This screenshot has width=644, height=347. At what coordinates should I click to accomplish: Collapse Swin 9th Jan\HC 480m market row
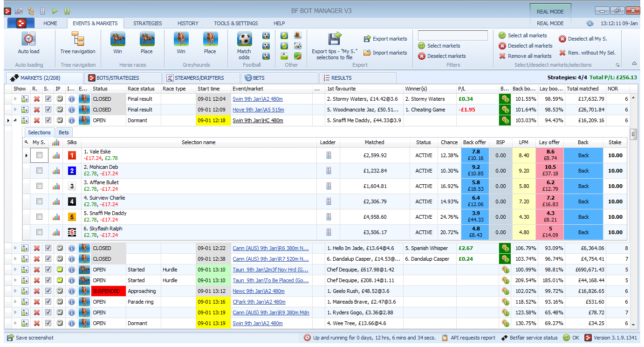[x=15, y=120]
